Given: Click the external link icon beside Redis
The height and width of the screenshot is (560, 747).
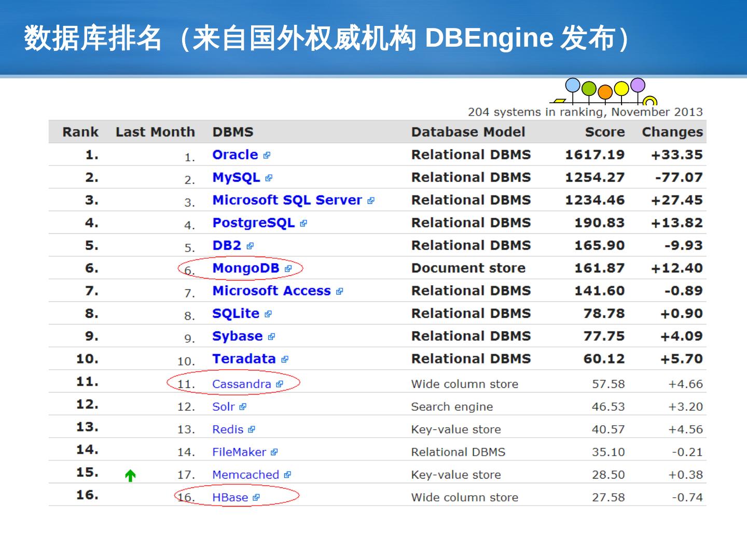Looking at the screenshot, I should [x=252, y=430].
